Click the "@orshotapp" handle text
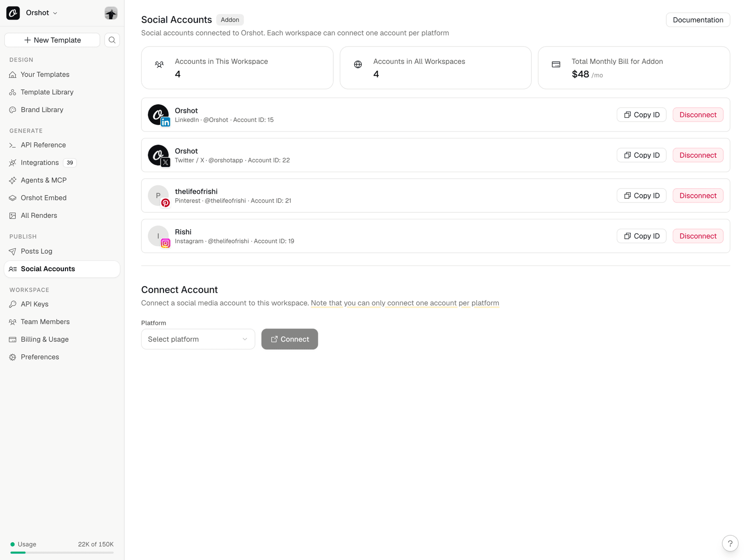Viewport: 747px width, 560px height. pos(226,161)
